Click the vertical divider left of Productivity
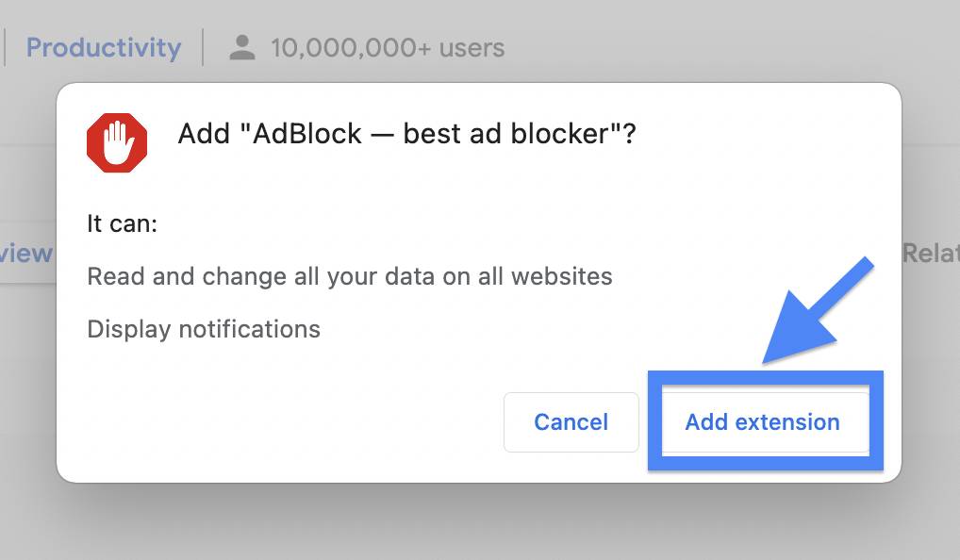The height and width of the screenshot is (560, 960). pyautogui.click(x=5, y=47)
